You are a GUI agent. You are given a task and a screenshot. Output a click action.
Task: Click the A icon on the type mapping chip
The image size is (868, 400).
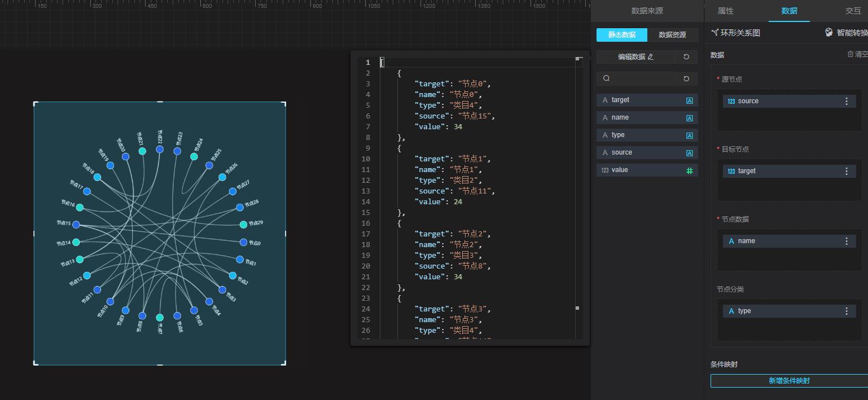pyautogui.click(x=731, y=311)
